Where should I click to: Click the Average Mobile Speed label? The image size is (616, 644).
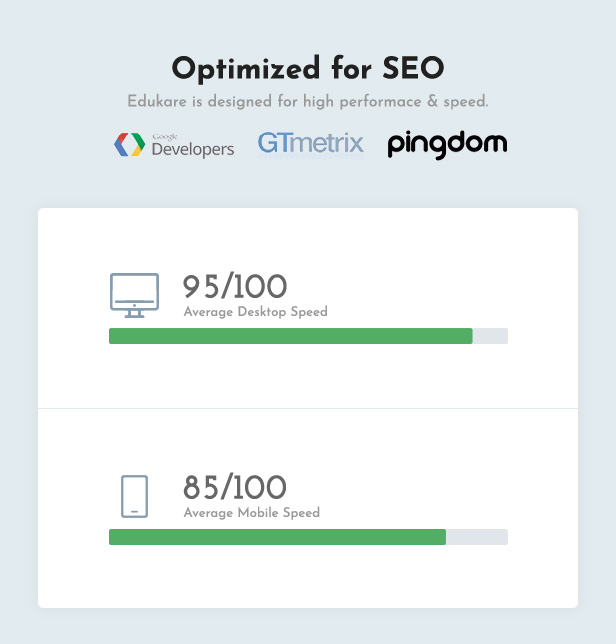pyautogui.click(x=252, y=513)
